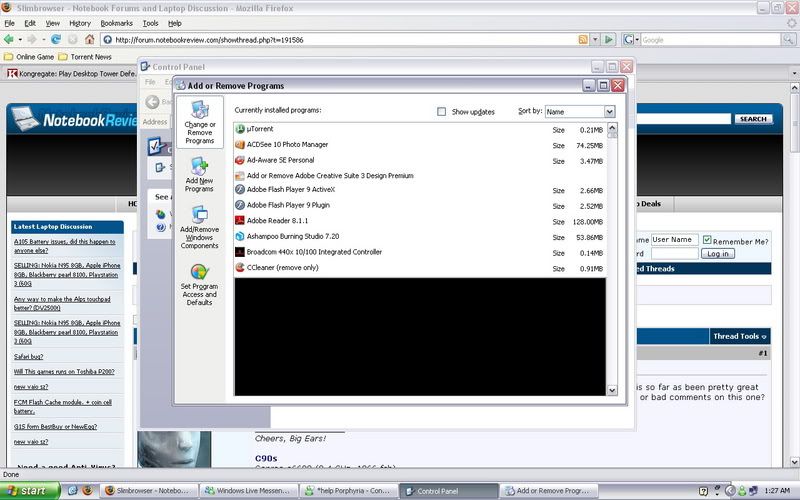800x500 pixels.
Task: Select Add or Remove Adobe Creative Suite 3 entry
Action: coord(419,176)
